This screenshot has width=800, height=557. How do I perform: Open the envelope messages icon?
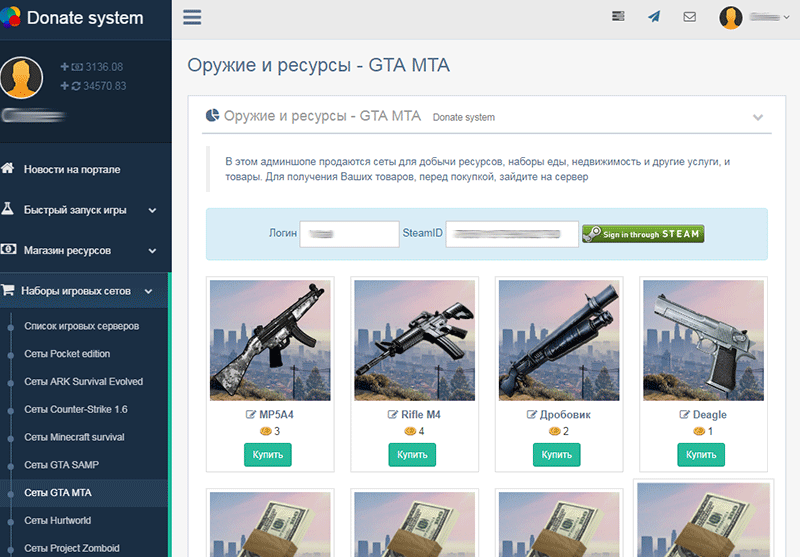pyautogui.click(x=689, y=17)
